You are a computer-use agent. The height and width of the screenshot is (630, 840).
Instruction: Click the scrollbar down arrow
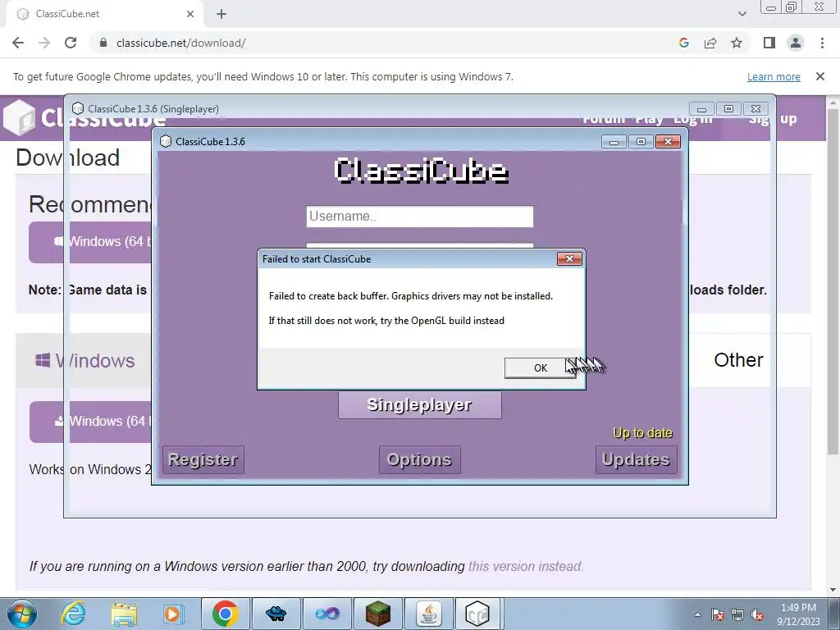(833, 591)
